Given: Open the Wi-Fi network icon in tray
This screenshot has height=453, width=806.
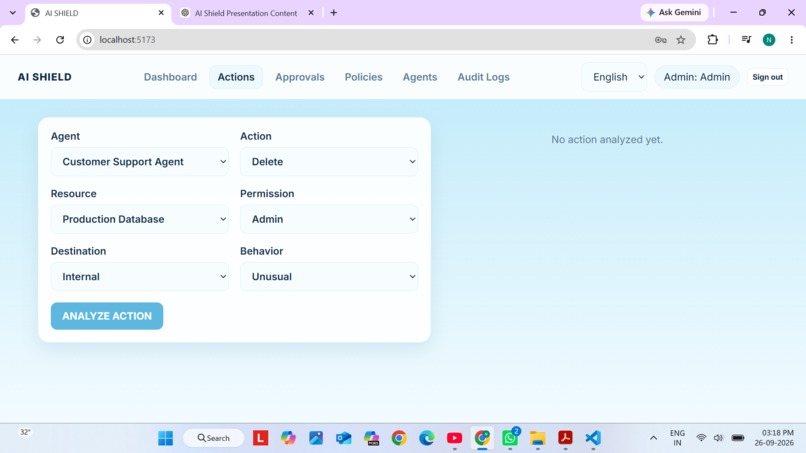Looking at the screenshot, I should (701, 438).
